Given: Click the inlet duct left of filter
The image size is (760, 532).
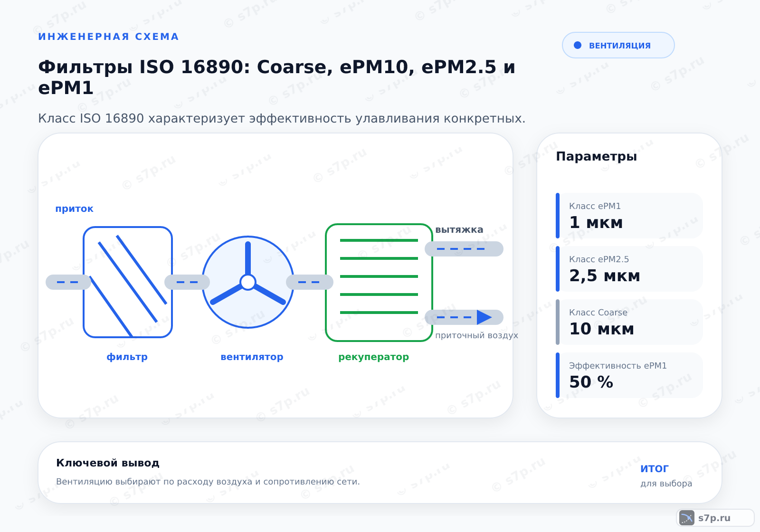Looking at the screenshot, I should point(68,282).
